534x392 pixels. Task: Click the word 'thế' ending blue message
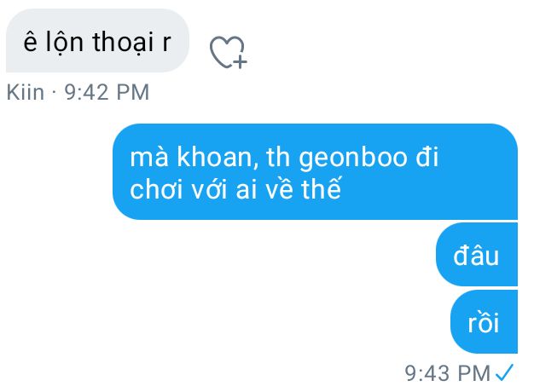[x=321, y=189]
